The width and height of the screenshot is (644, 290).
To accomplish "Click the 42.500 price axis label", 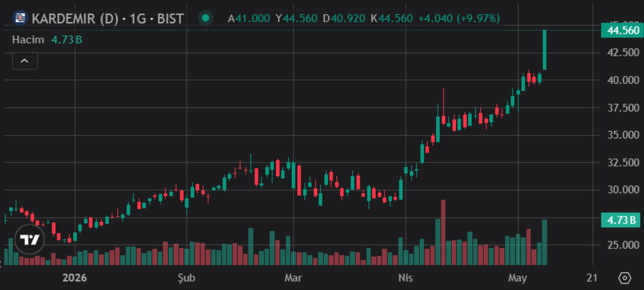I will (623, 53).
